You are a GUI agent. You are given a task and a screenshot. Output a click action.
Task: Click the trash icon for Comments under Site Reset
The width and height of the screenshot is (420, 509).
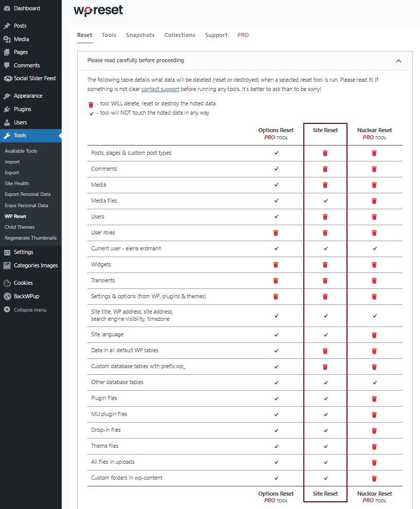325,169
